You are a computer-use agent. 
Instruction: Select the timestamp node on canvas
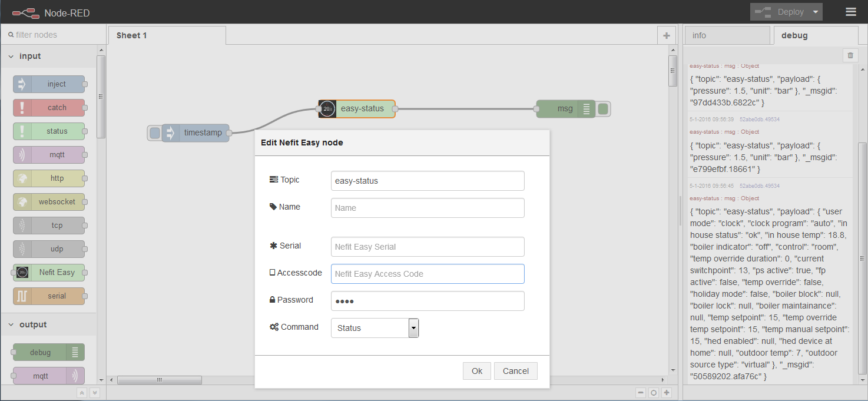click(196, 133)
